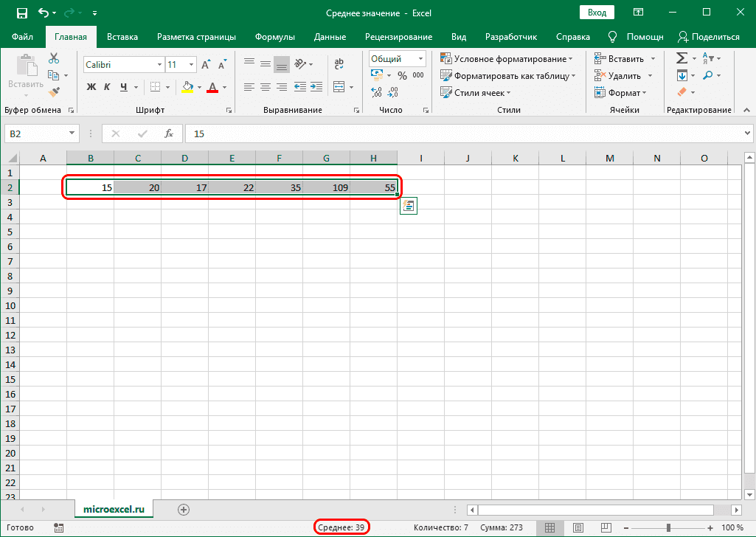756x537 pixels.
Task: Click the AutoSum sigma icon
Action: click(682, 58)
